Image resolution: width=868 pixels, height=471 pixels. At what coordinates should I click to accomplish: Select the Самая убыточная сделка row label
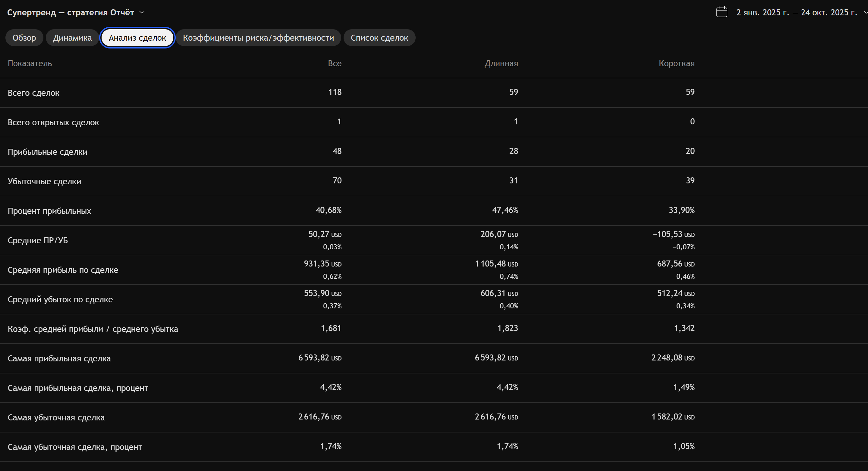pos(56,417)
